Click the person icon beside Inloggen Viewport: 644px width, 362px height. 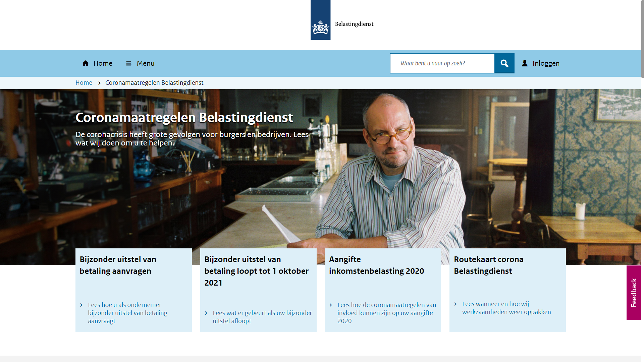[x=525, y=63]
